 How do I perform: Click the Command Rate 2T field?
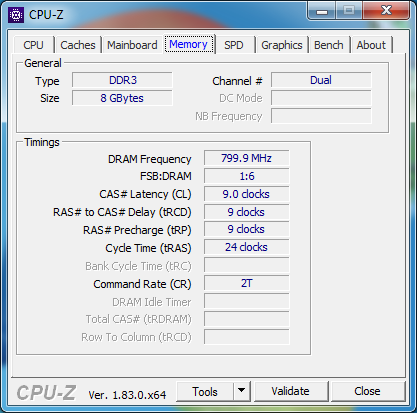[247, 283]
